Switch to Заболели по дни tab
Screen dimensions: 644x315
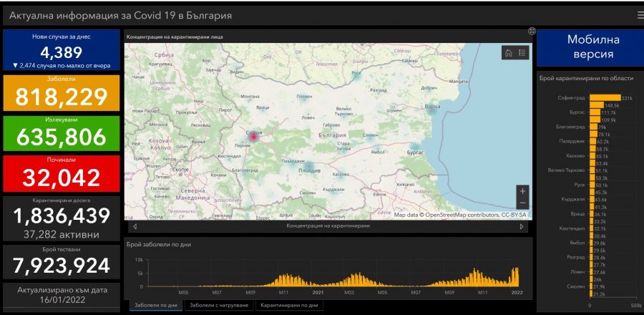click(x=155, y=306)
